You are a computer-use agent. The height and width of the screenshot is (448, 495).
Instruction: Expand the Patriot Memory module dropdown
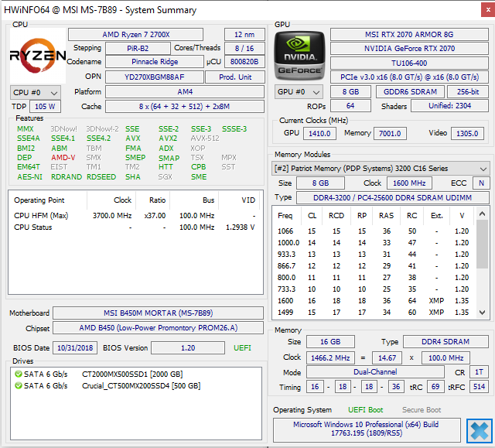pos(381,169)
